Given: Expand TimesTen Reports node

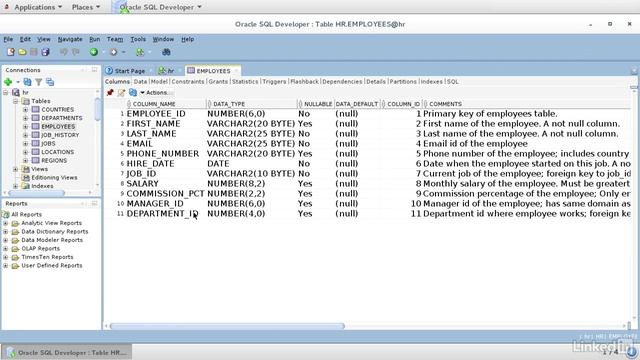Looking at the screenshot, I should pyautogui.click(x=6, y=257).
